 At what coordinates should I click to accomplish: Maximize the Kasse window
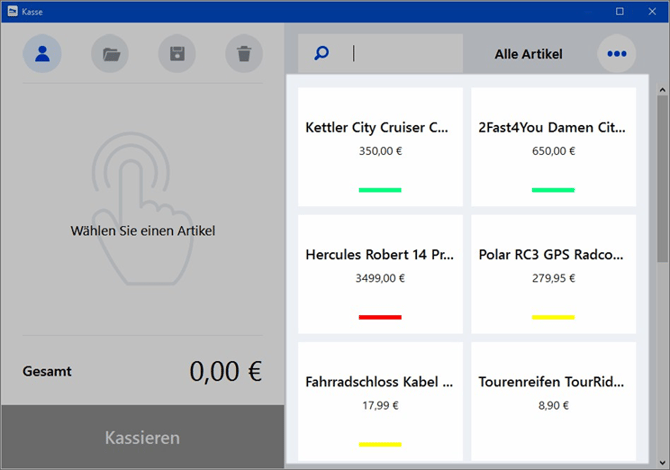pyautogui.click(x=619, y=11)
